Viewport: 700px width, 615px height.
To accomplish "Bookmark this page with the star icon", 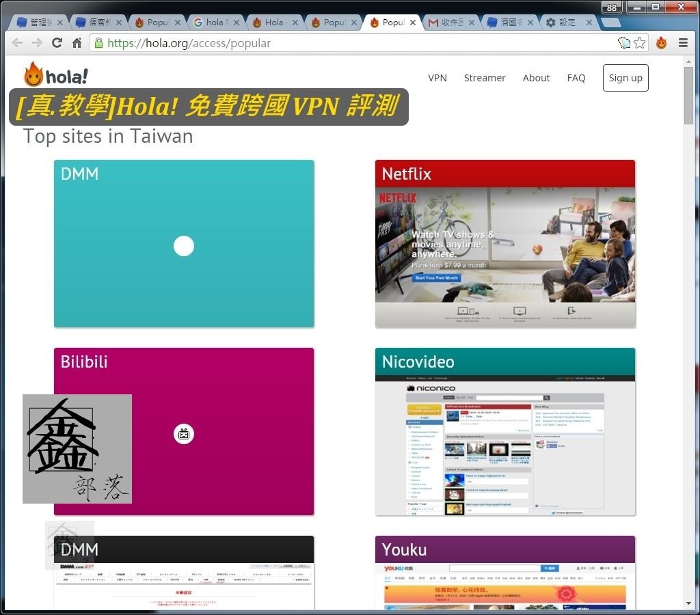I will pos(639,43).
